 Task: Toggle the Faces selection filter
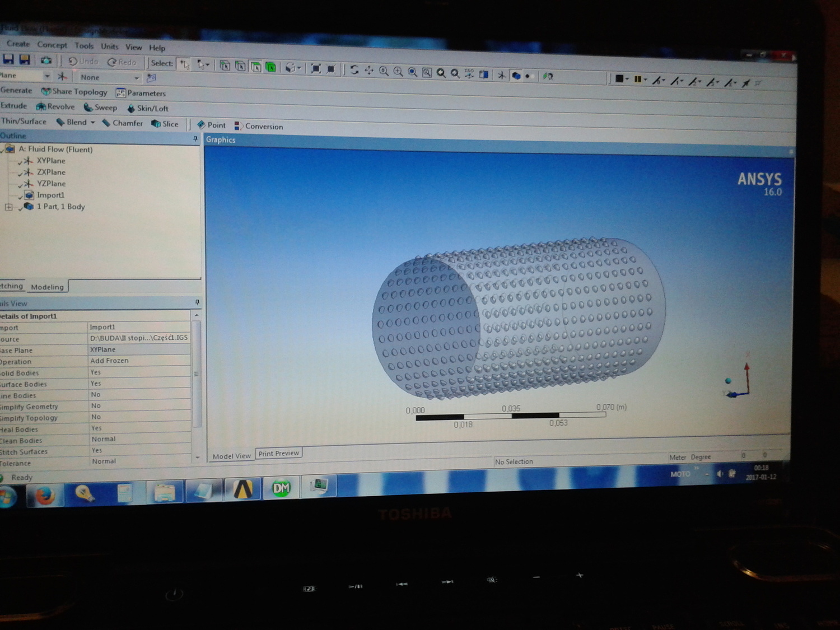tap(256, 67)
